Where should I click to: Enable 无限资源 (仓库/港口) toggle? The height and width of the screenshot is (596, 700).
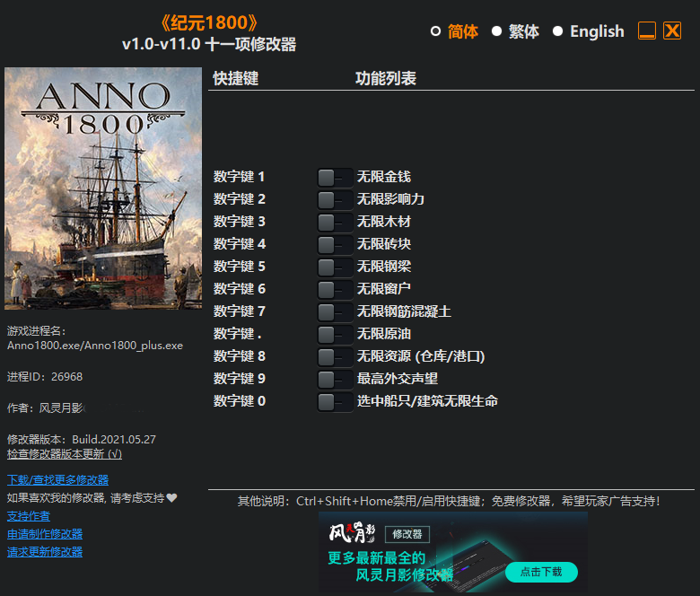[x=335, y=356]
